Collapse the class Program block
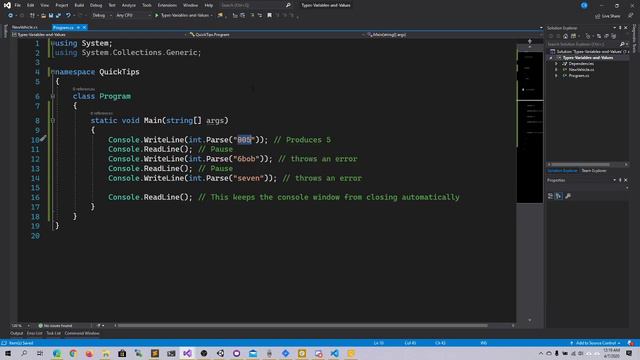The height and width of the screenshot is (360, 640). click(x=53, y=96)
